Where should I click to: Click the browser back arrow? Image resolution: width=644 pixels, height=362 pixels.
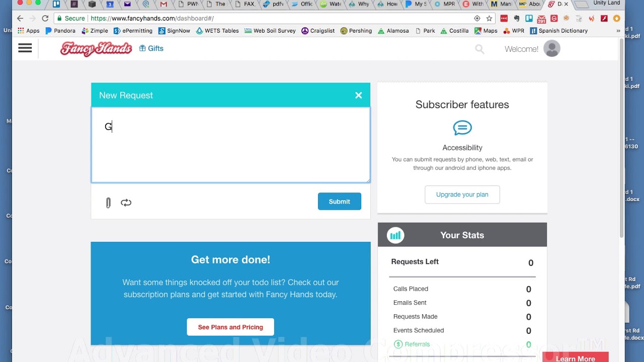(x=20, y=19)
